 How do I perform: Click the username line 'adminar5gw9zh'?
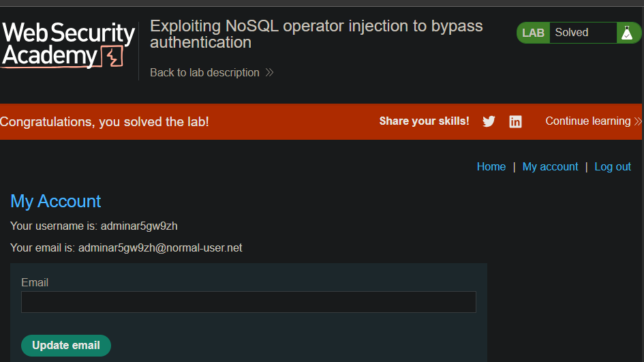coord(93,226)
